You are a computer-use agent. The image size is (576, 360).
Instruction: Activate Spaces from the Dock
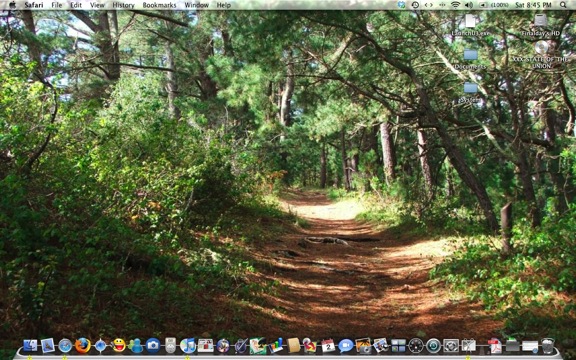[x=399, y=346]
